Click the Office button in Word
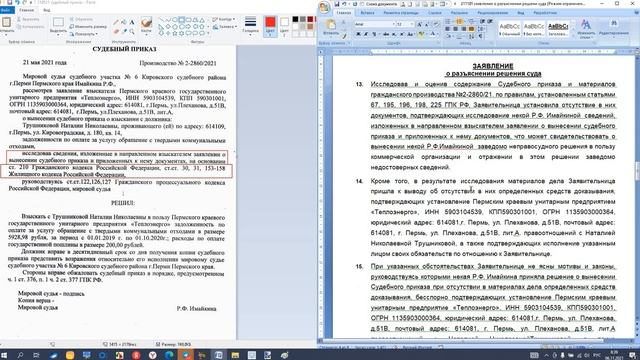 [324, 7]
